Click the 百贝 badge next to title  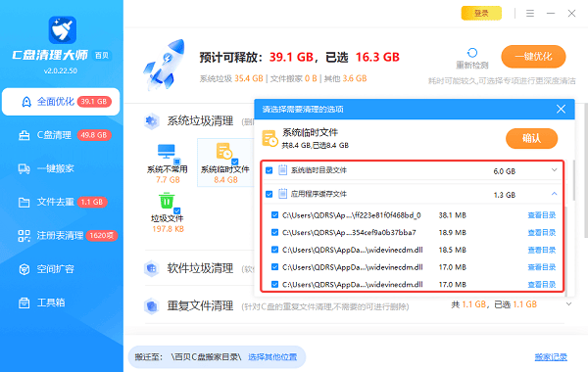[102, 56]
